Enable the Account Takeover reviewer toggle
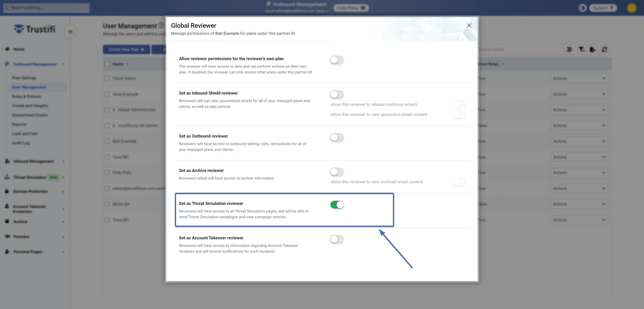 337,239
